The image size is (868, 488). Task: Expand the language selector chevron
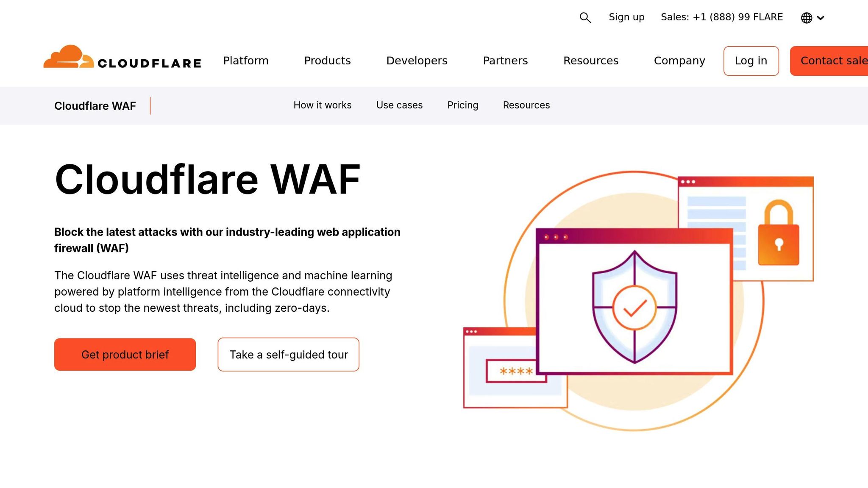click(821, 18)
